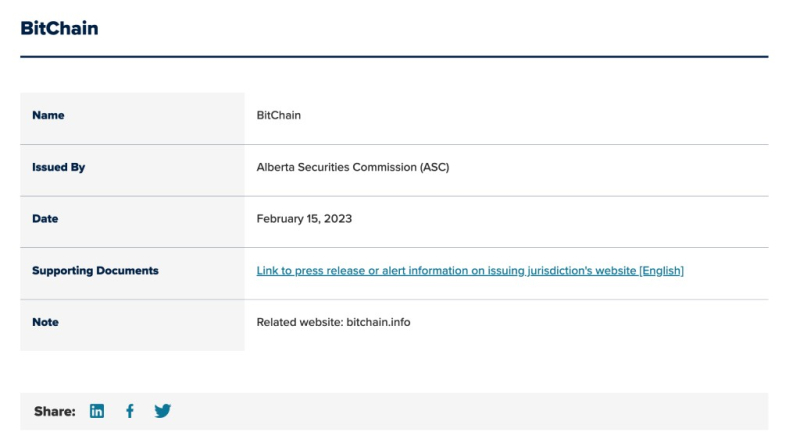Screen dimensions: 800x446
Task: Share this alert on LinkedIn
Action: pyautogui.click(x=96, y=411)
